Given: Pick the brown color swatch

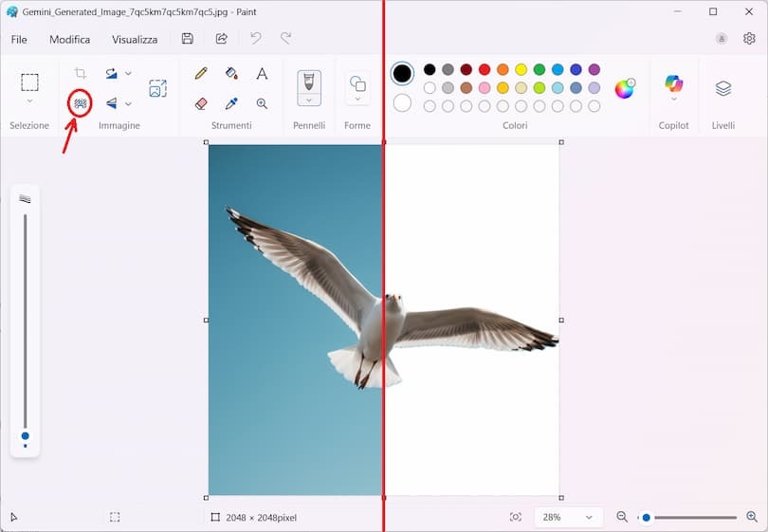Looking at the screenshot, I should pyautogui.click(x=466, y=87).
